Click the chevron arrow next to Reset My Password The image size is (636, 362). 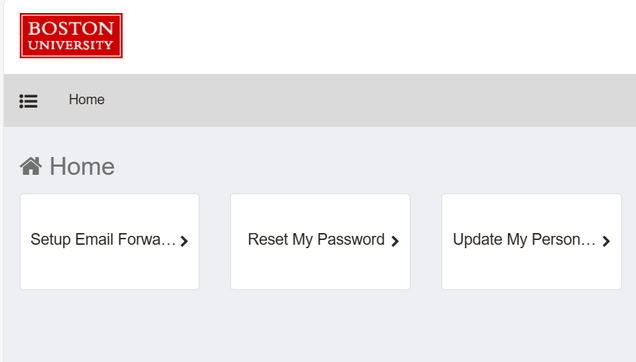click(395, 241)
